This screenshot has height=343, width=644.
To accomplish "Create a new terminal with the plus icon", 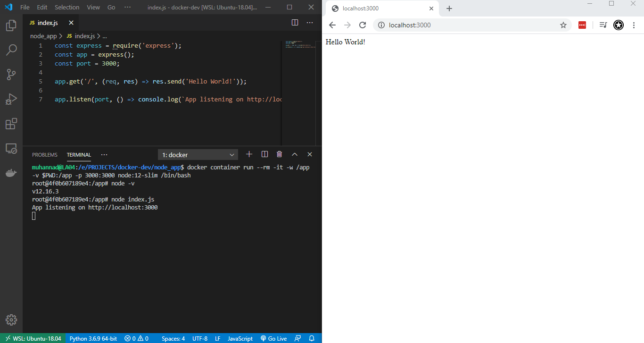I will pos(249,154).
